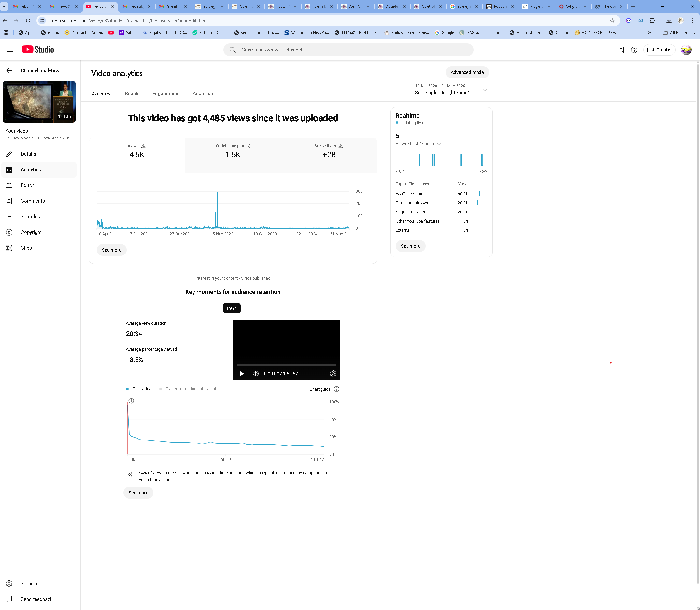Switch to the Audience tab

point(203,93)
